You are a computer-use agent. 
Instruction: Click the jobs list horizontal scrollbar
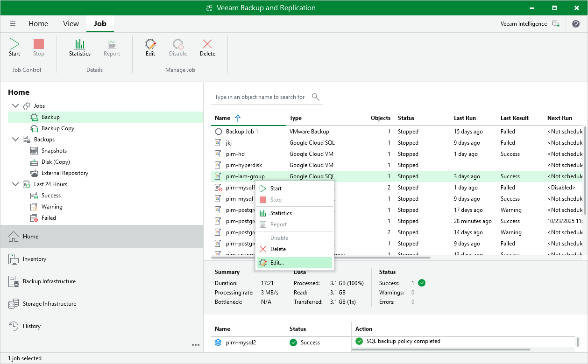point(321,257)
